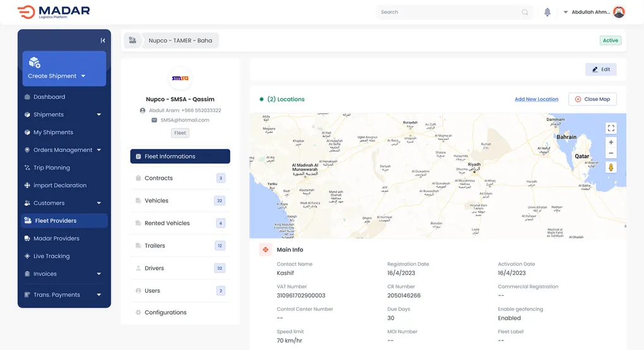644x350 pixels.
Task: Open the Drivers tab
Action: (180, 268)
